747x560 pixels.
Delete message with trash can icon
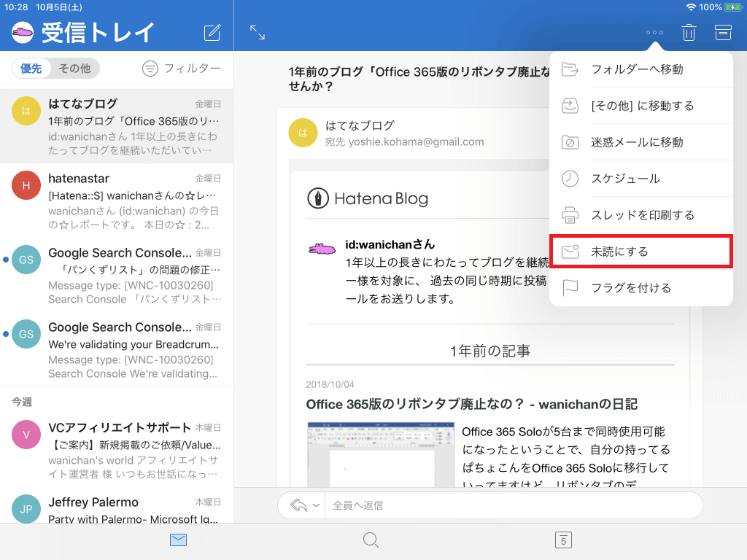(x=689, y=32)
